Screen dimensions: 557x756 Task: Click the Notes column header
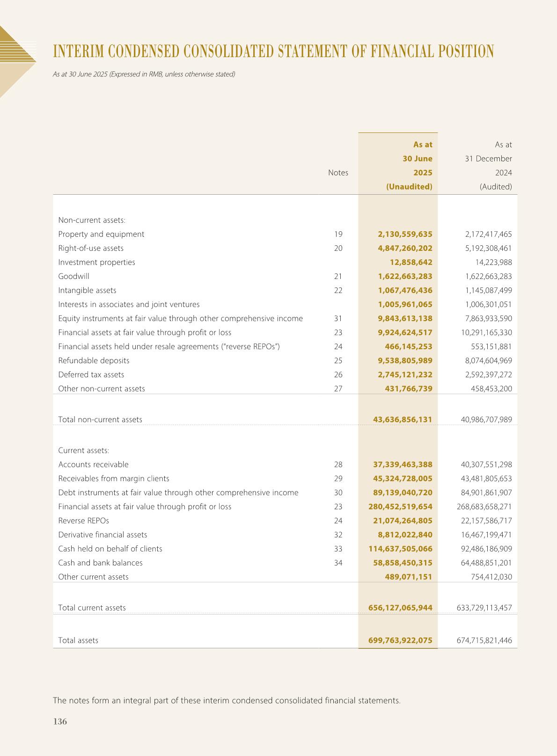(x=338, y=173)
